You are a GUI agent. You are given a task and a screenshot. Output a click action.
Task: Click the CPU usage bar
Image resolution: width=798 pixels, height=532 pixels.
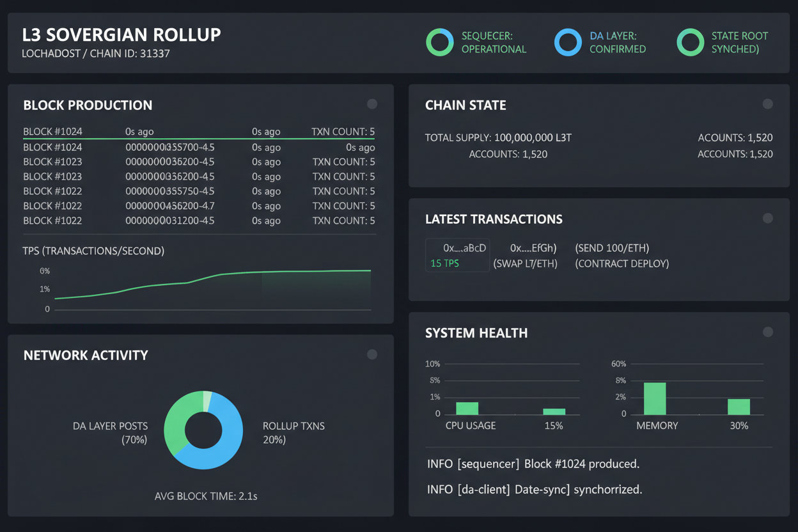point(467,407)
